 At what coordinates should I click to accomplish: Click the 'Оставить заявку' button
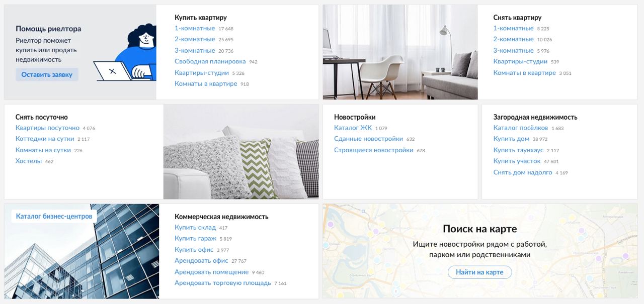[47, 74]
